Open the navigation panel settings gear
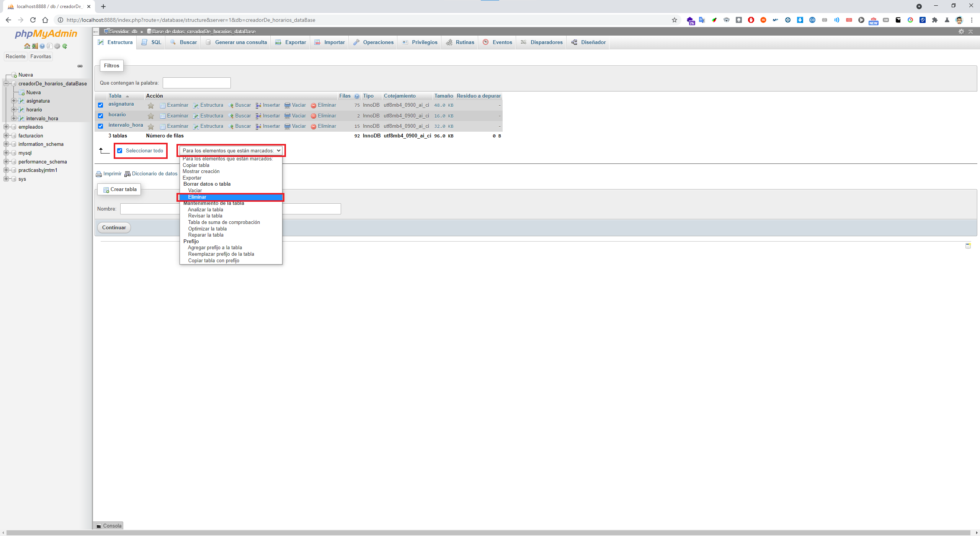 point(57,46)
